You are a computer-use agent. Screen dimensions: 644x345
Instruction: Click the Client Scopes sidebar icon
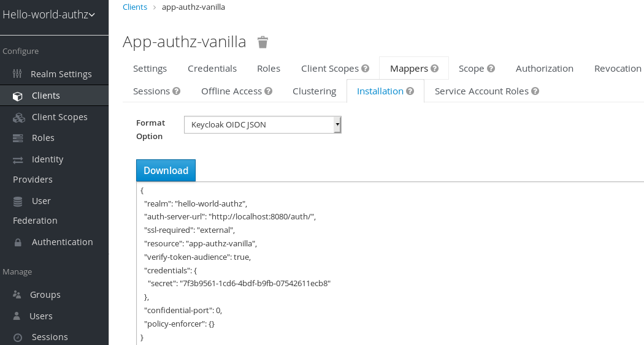18,117
